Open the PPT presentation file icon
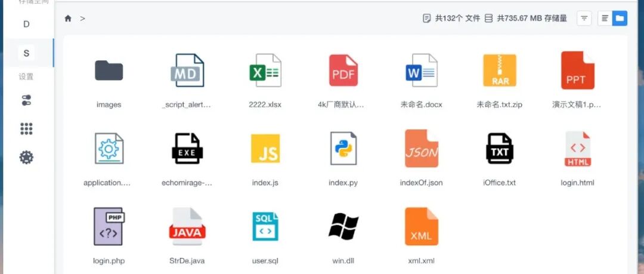644x274 pixels. pos(577,70)
